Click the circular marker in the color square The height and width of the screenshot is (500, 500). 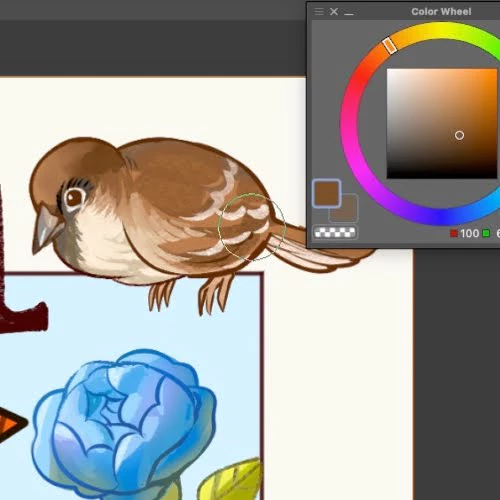pos(459,135)
